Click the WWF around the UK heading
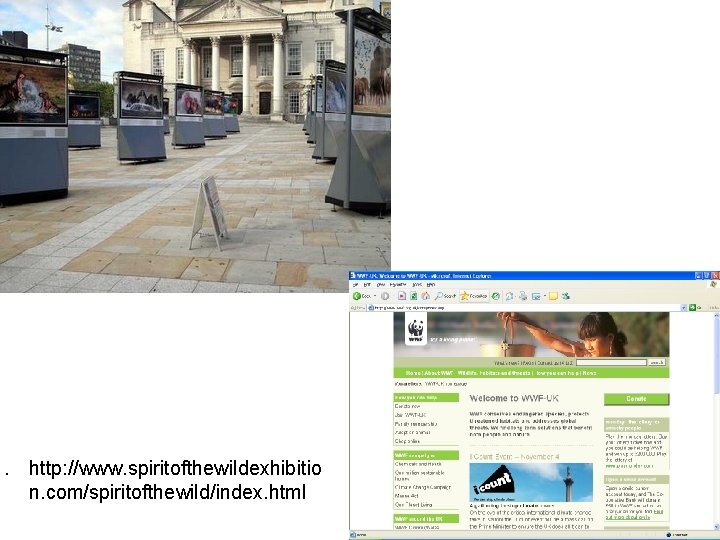Image resolution: width=720 pixels, height=540 pixels. [x=426, y=519]
